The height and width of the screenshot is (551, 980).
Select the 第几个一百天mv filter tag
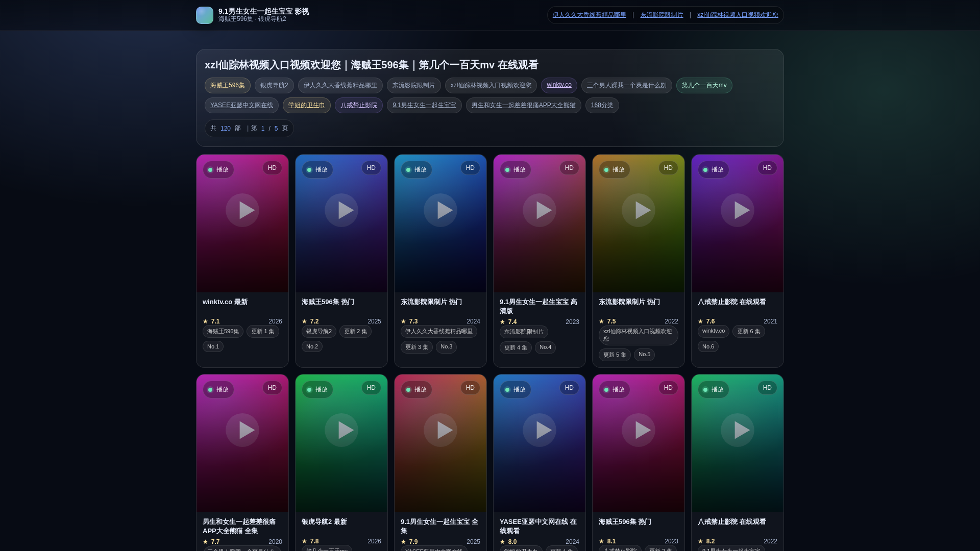704,86
